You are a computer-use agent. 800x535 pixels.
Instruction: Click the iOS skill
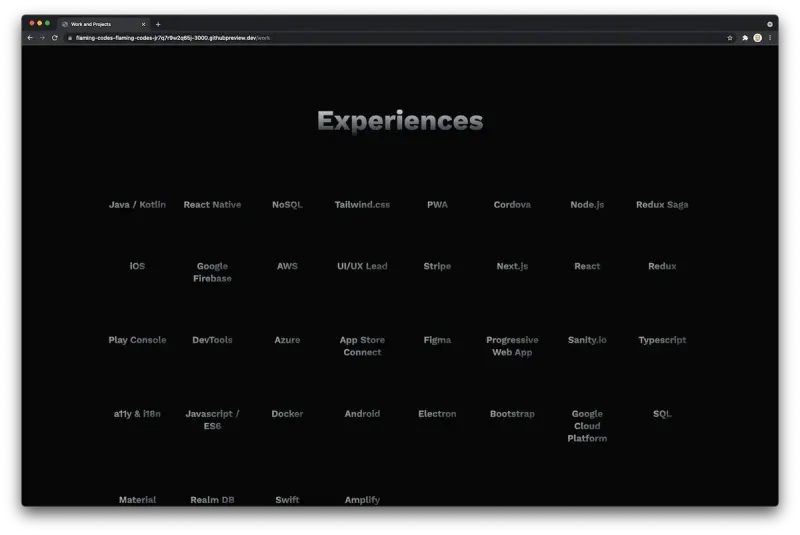[137, 266]
